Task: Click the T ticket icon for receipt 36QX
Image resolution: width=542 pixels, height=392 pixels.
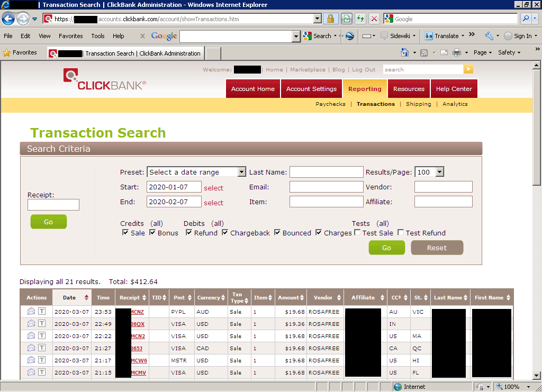Action: pos(42,324)
